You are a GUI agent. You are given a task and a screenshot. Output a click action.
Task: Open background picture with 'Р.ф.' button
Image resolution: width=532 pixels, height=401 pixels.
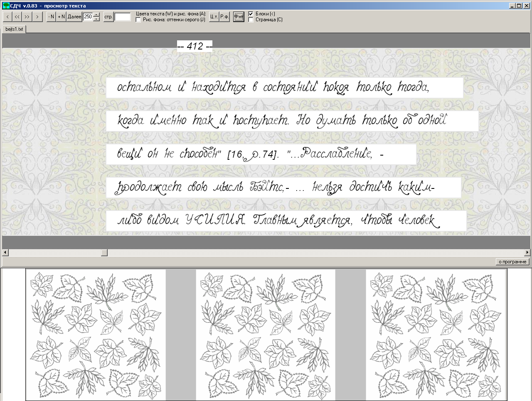[x=224, y=17]
